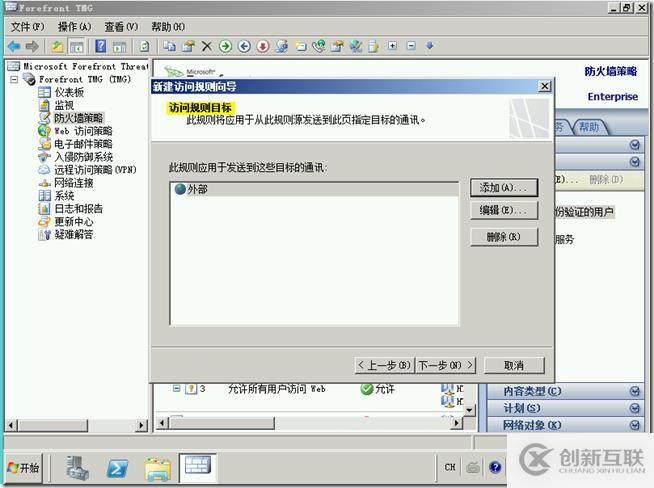
Task: Switch to the 帮助 tab in right pane
Action: pyautogui.click(x=589, y=127)
